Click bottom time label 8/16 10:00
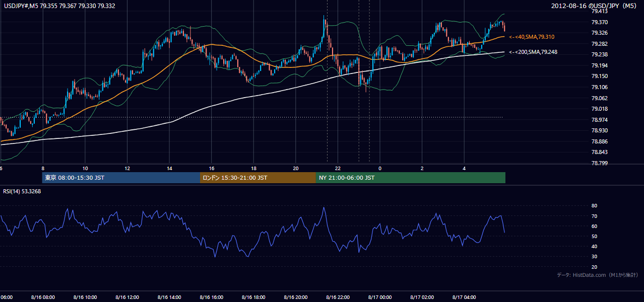The width and height of the screenshot is (644, 302). [85, 297]
